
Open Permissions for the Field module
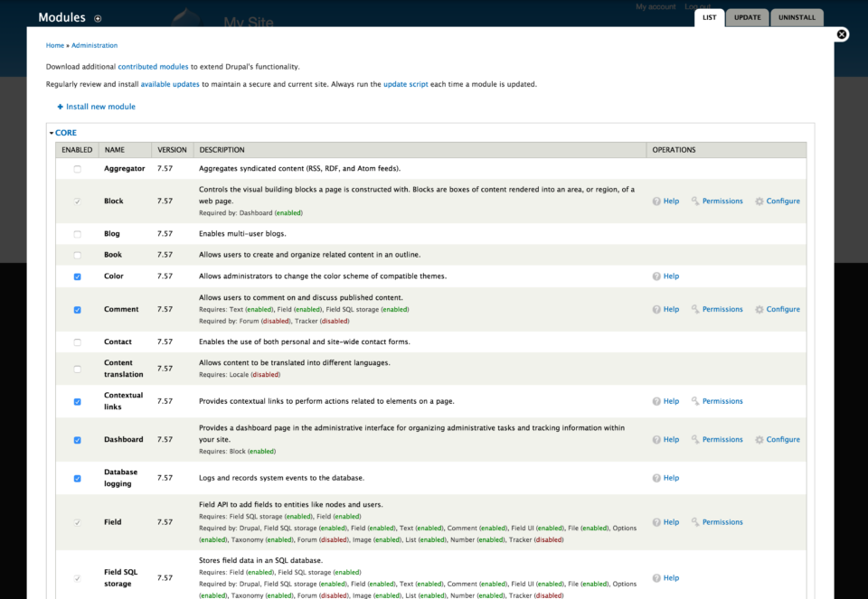pyautogui.click(x=722, y=521)
